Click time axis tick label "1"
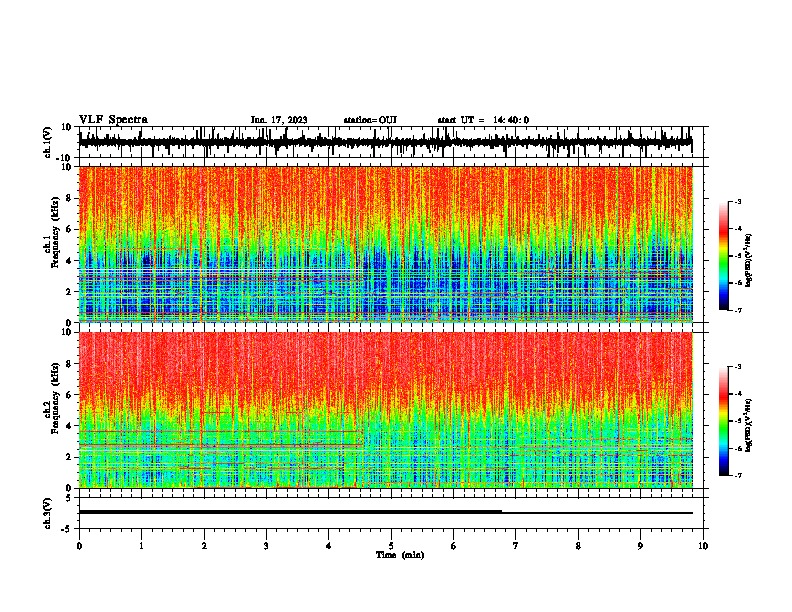Image resolution: width=792 pixels, height=612 pixels. 141,546
